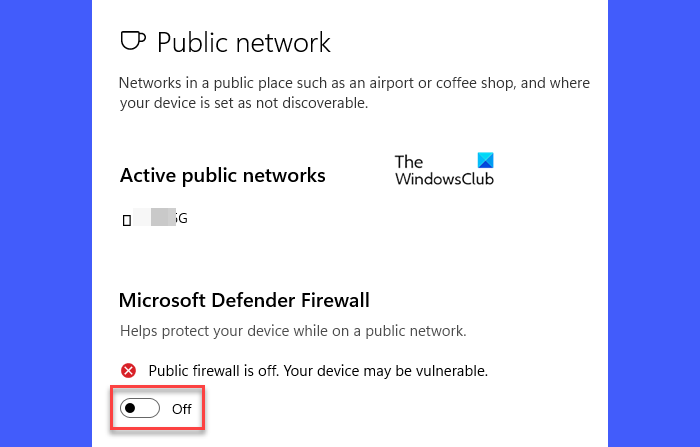Click the Off label beside the toggle

(x=181, y=408)
